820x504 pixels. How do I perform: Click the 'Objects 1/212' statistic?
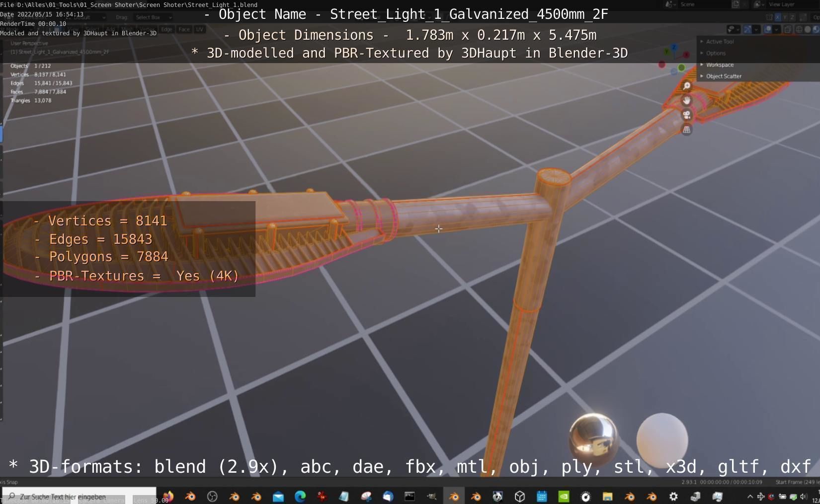click(31, 66)
